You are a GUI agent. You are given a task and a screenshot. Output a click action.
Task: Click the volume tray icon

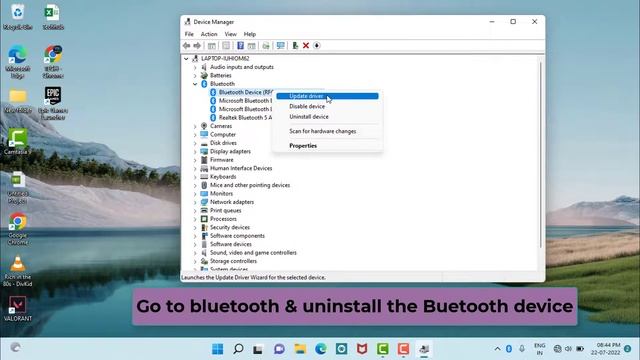pos(568,349)
